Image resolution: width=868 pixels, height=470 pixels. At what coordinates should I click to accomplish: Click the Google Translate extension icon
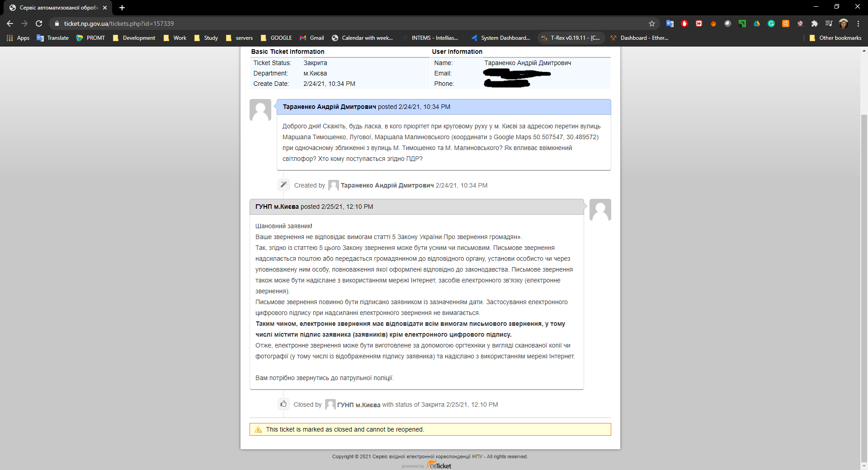point(670,23)
